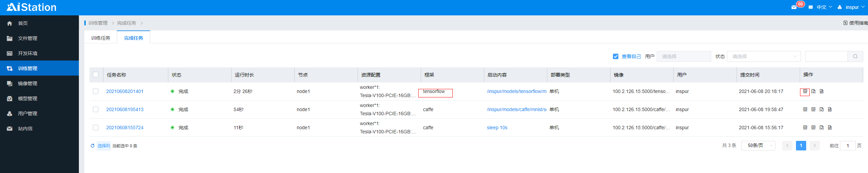Image resolution: width=868 pixels, height=173 pixels.
Task: Click the file export icon for task 20210608195413
Action: (822, 109)
